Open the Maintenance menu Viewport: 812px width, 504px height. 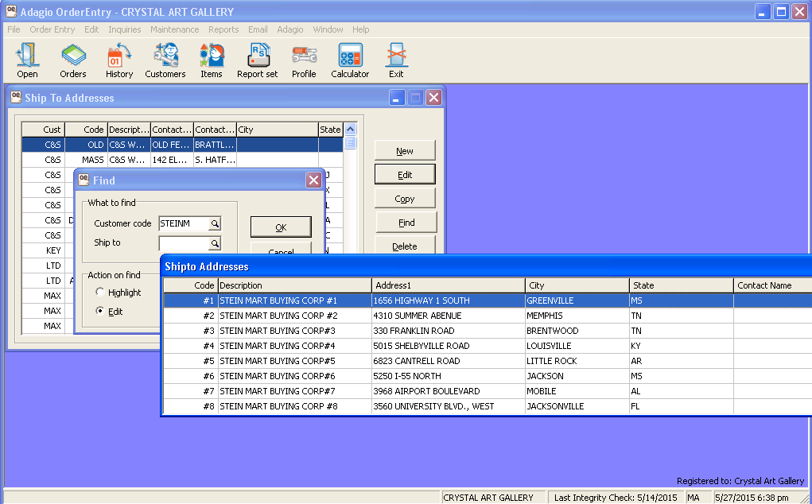coord(174,29)
